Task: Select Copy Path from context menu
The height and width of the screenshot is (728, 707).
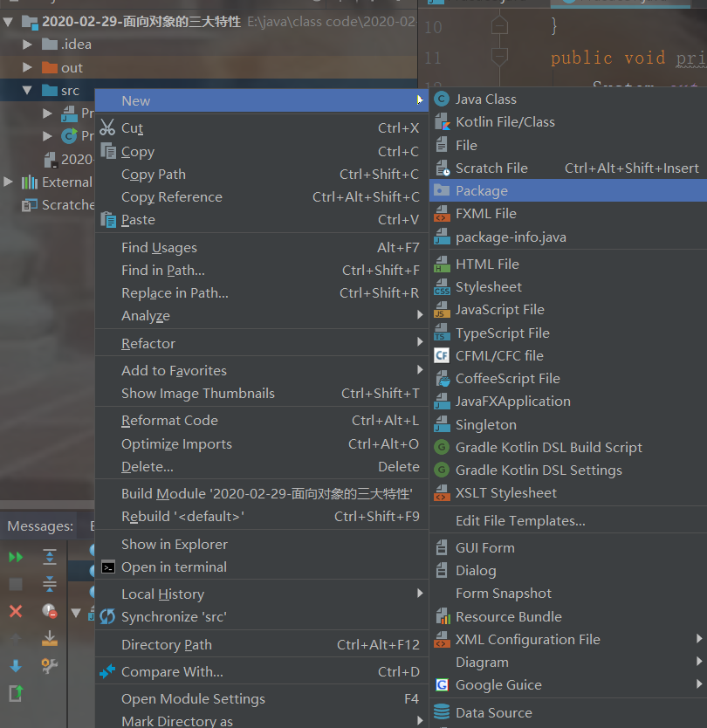Action: (261, 174)
